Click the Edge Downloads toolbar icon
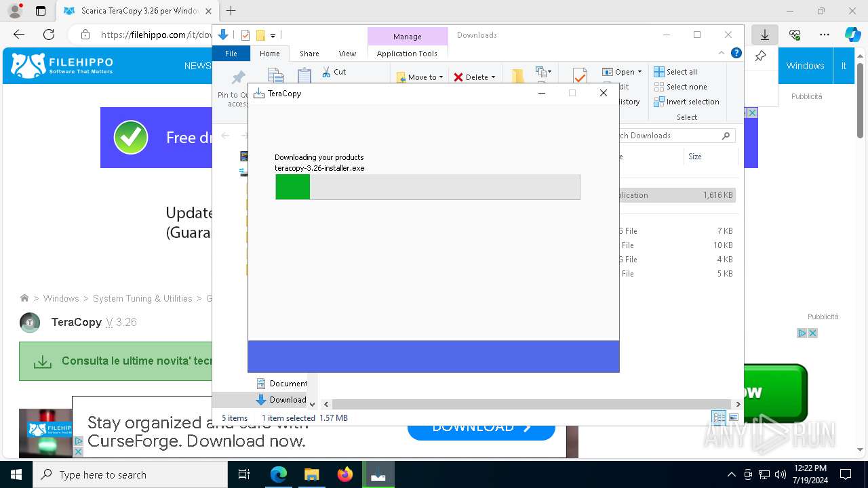The image size is (868, 488). coord(765,35)
